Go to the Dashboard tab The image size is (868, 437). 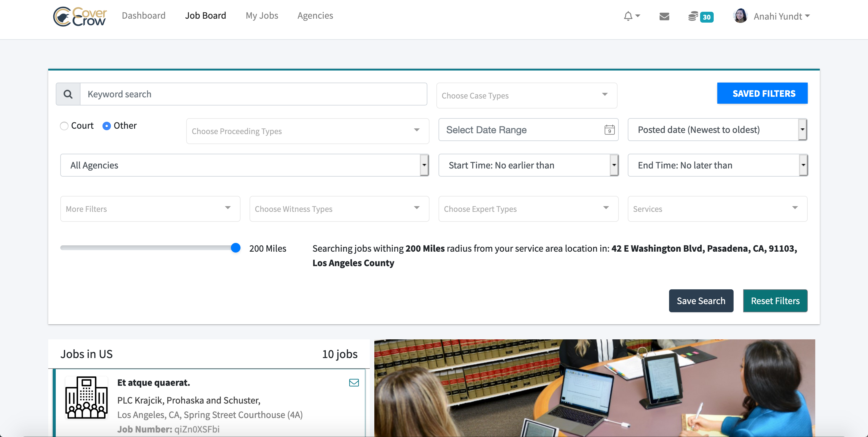click(x=143, y=15)
